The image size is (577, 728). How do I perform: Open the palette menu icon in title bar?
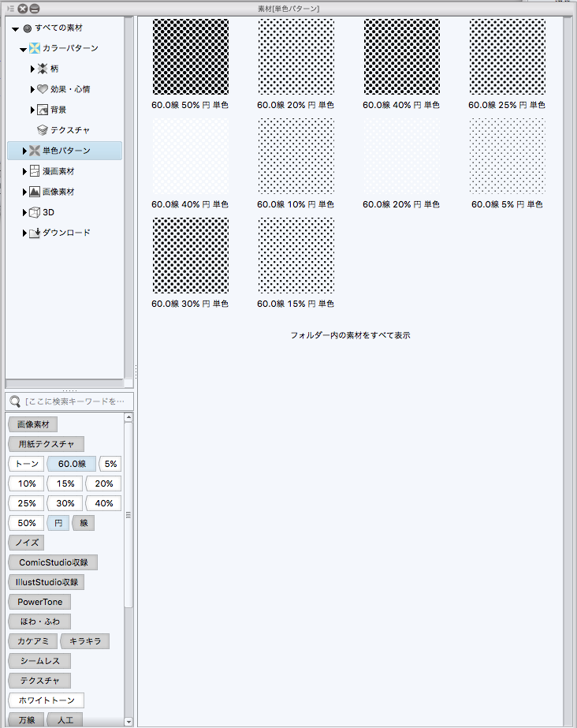click(x=10, y=9)
